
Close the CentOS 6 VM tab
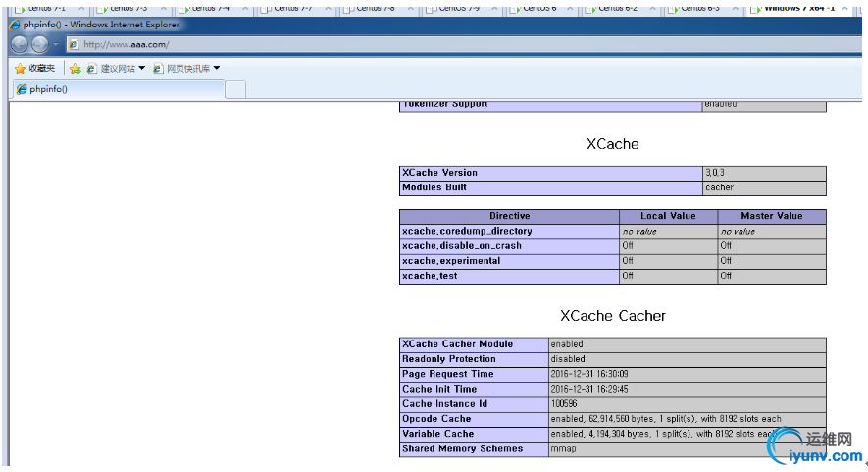570,8
